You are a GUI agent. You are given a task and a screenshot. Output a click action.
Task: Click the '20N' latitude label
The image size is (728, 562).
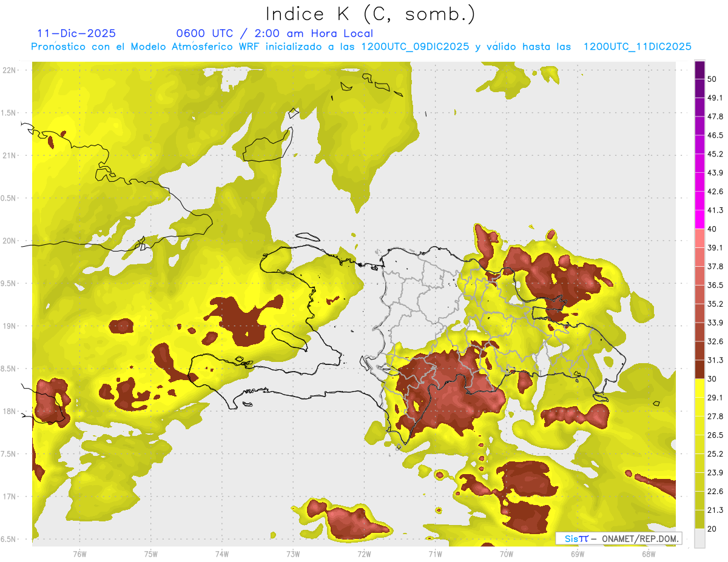(x=10, y=241)
